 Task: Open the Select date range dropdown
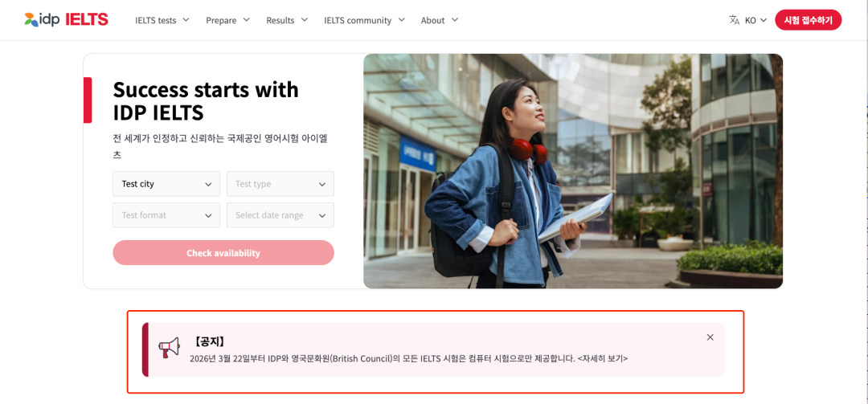pos(280,215)
